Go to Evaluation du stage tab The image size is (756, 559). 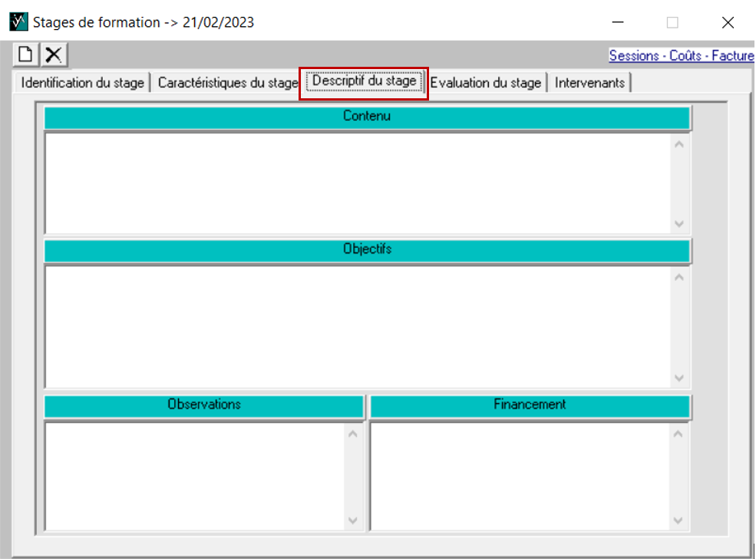pyautogui.click(x=486, y=83)
